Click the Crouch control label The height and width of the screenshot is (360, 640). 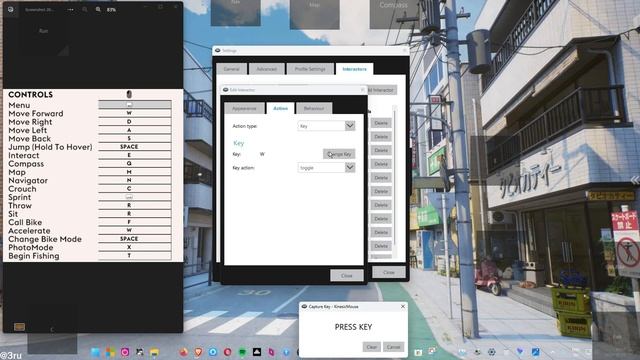22,189
